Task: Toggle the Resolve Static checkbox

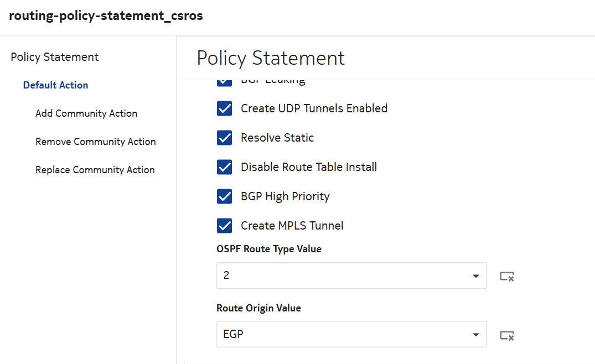Action: [x=224, y=138]
